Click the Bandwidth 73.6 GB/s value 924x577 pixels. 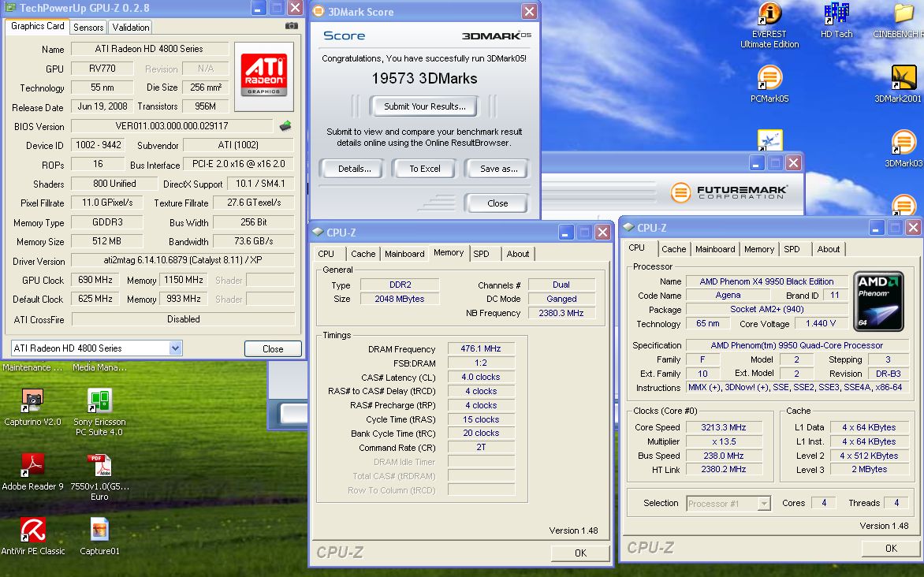point(253,241)
